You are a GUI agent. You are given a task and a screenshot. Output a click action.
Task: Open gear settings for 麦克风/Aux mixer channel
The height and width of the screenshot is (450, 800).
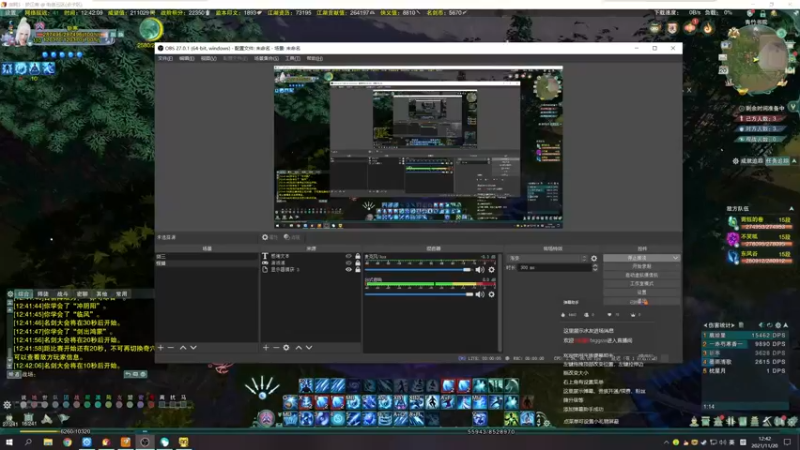(491, 269)
